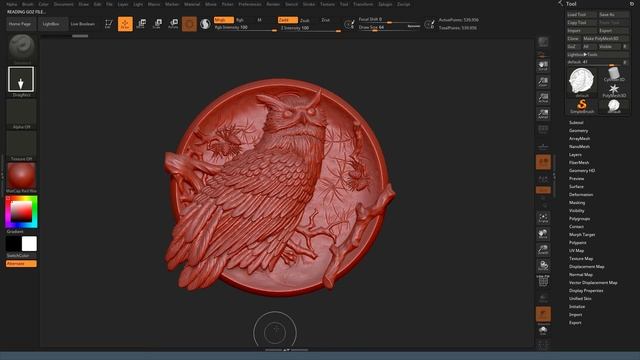Click the Frame icon
640x360 pixels.
[543, 218]
